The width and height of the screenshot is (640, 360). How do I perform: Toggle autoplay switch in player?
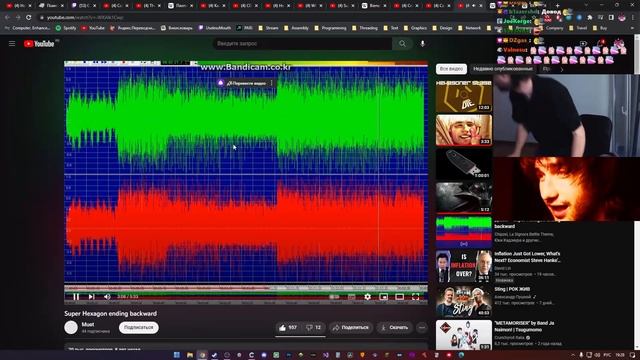pyautogui.click(x=334, y=297)
